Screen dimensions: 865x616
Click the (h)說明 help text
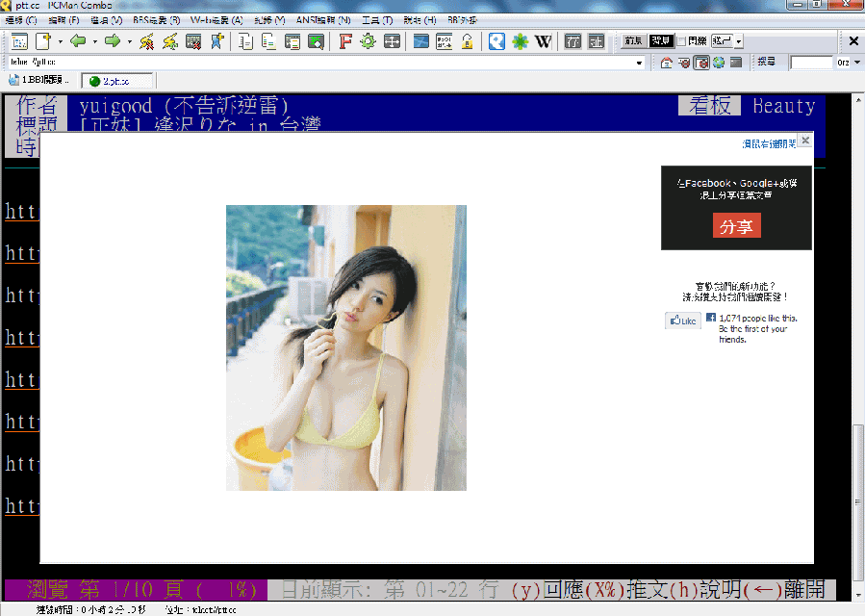pos(704,589)
